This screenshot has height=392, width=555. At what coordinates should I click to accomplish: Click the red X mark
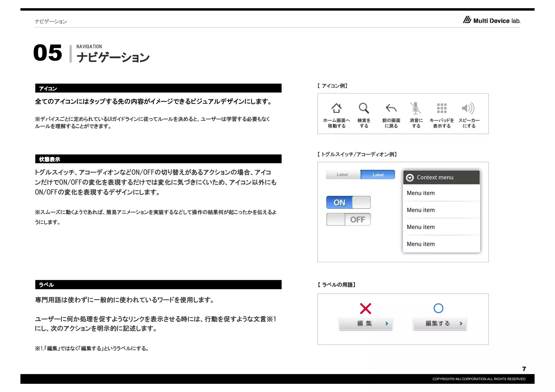(365, 309)
